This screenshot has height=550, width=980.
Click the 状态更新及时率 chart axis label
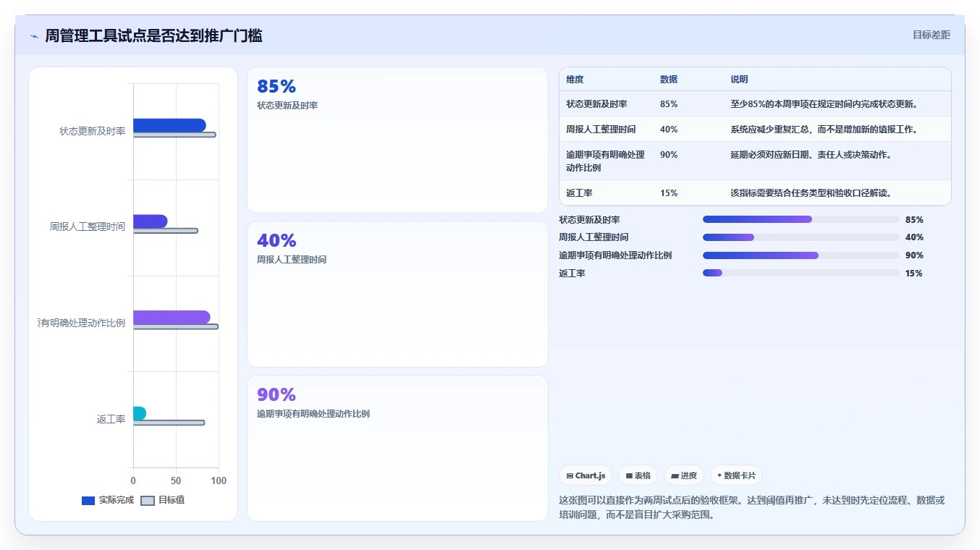93,131
